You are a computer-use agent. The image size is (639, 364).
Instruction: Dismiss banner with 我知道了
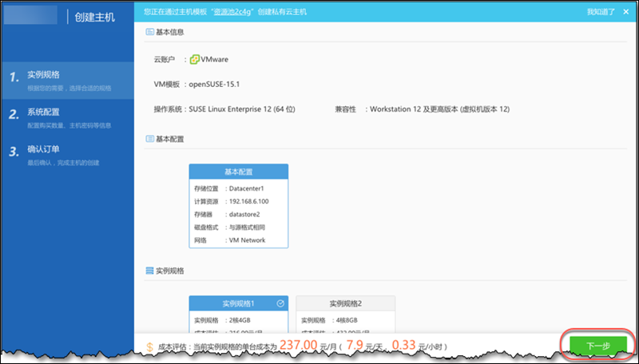point(601,12)
